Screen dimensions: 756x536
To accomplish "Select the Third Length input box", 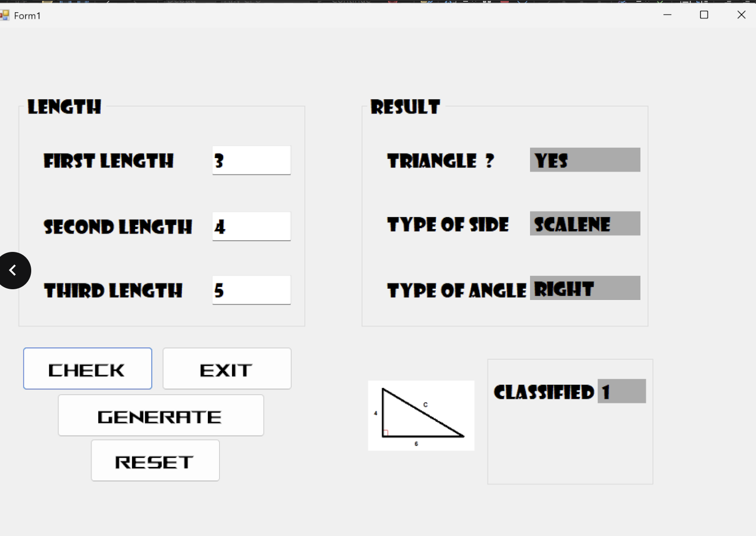I will point(252,290).
